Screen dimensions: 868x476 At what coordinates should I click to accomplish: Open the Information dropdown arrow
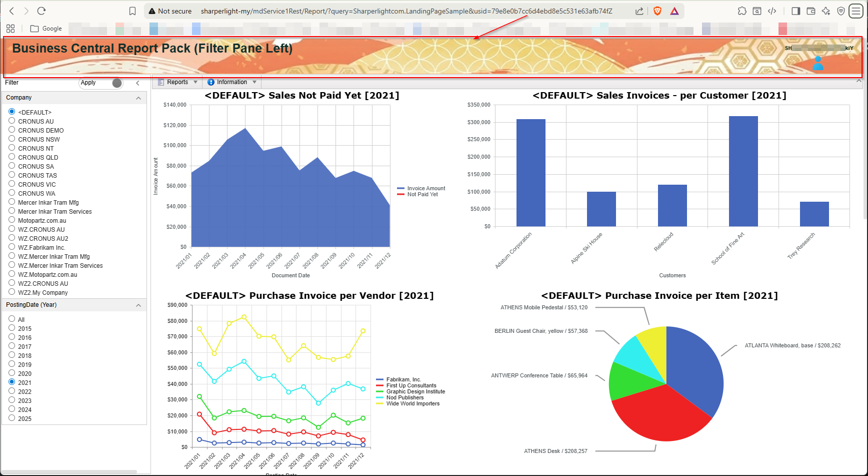click(x=254, y=82)
